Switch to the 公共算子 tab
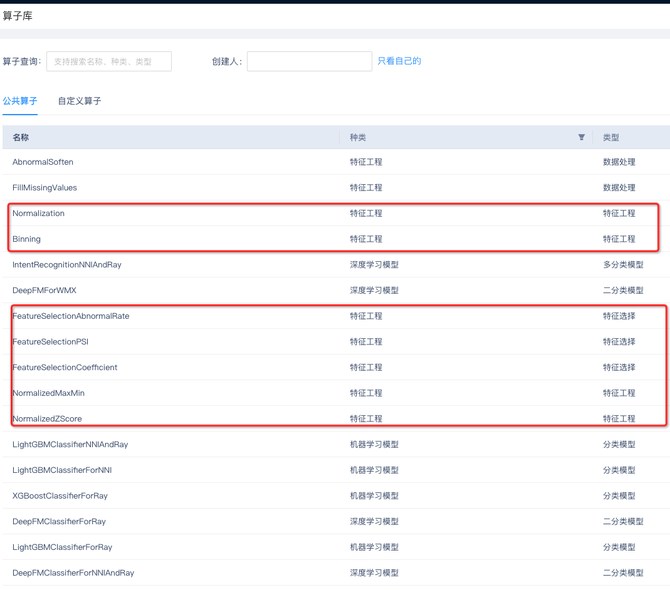Image resolution: width=670 pixels, height=590 pixels. click(x=20, y=101)
